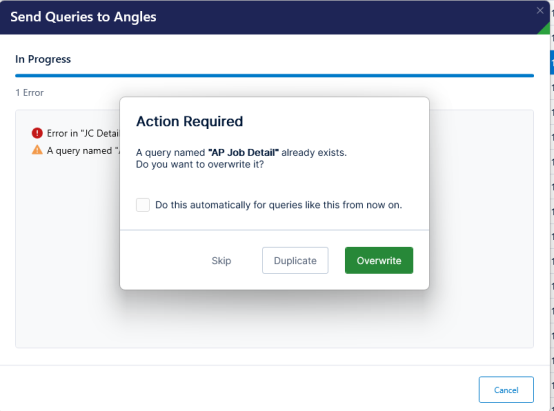Select the 'A query named' warning line

83,151
